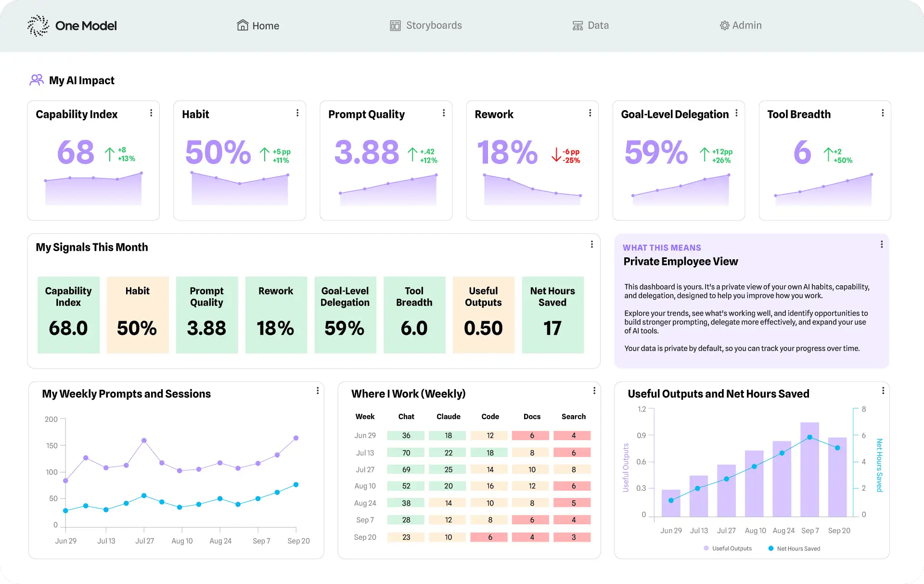The height and width of the screenshot is (584, 924).
Task: Open the Home tab
Action: pyautogui.click(x=258, y=25)
